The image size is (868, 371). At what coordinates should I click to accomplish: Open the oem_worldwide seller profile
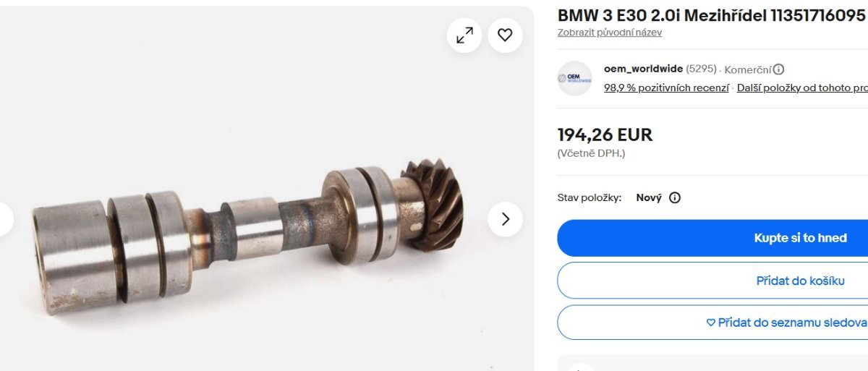[x=643, y=69]
